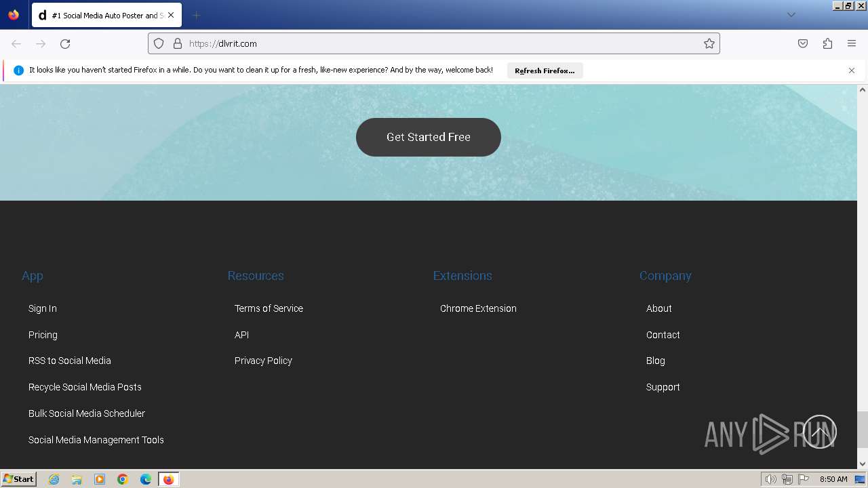Open the Terms of Service link
The width and height of the screenshot is (868, 488).
pos(269,308)
